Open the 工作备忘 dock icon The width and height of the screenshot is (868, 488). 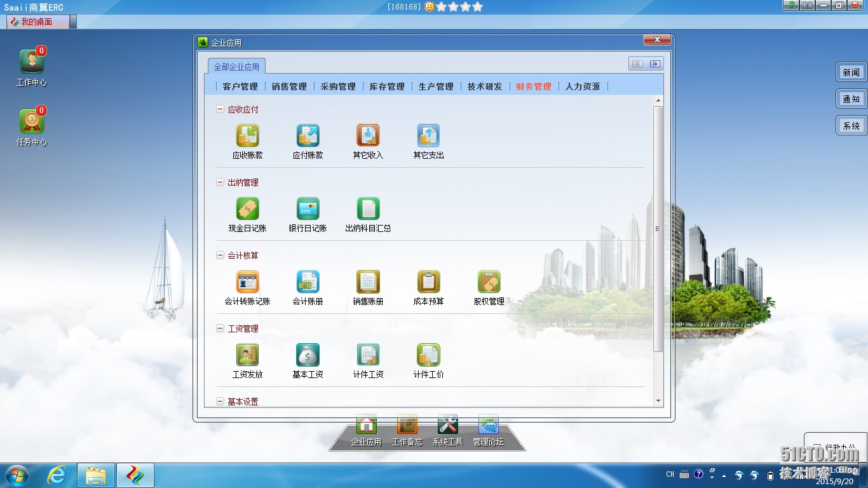(407, 424)
